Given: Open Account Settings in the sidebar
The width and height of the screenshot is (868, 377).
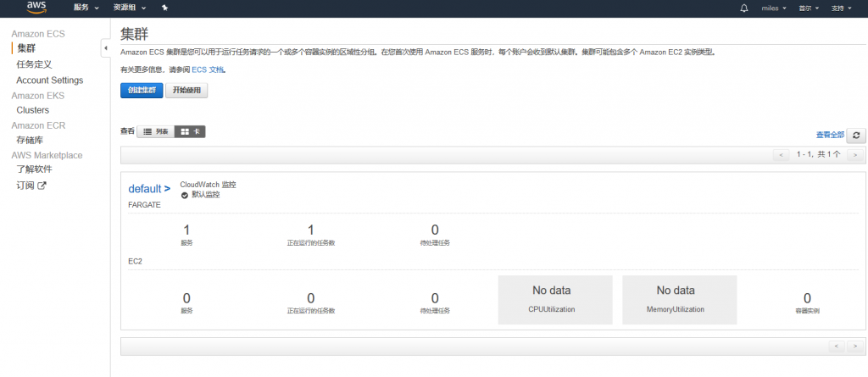Looking at the screenshot, I should [50, 80].
